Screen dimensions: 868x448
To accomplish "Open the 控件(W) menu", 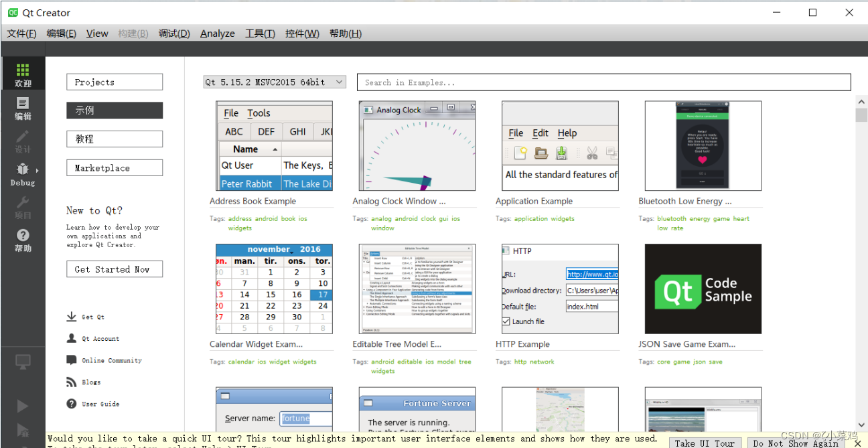I will point(302,33).
